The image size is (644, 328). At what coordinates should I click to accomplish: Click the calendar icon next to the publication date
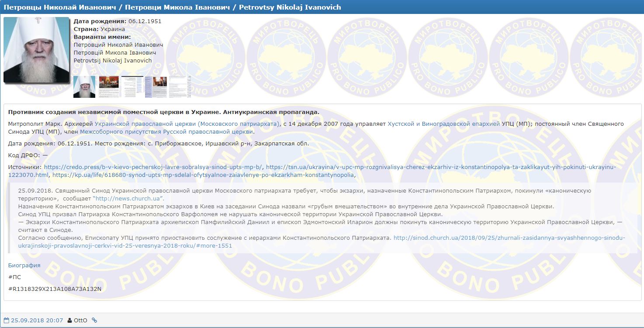[x=7, y=320]
